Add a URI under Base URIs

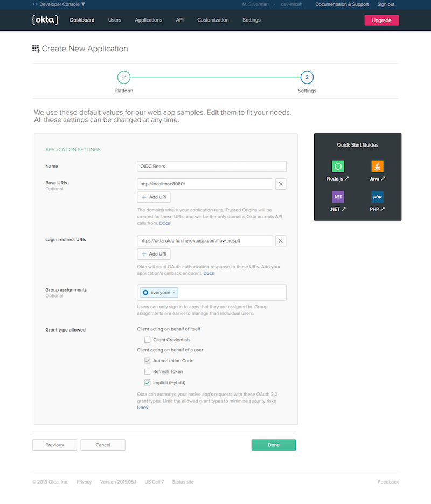pos(154,197)
